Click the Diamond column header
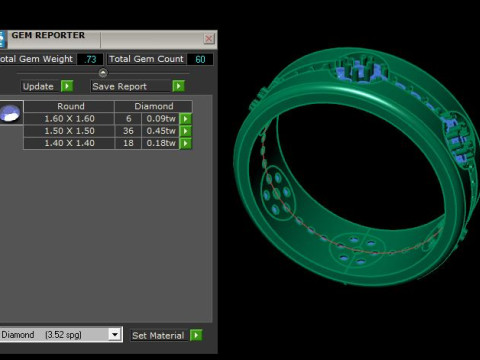The width and height of the screenshot is (480, 360). pos(154,106)
